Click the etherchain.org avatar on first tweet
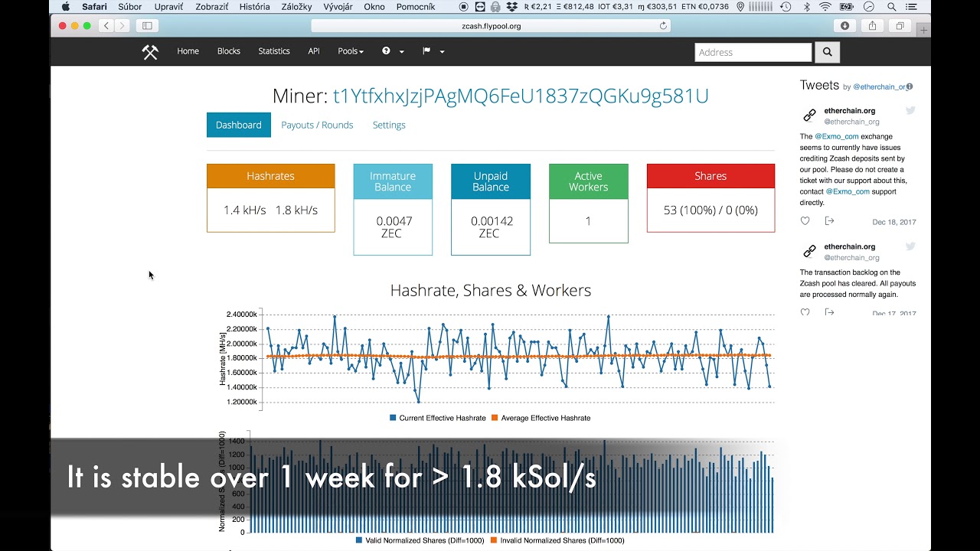The image size is (980, 551). pos(809,116)
